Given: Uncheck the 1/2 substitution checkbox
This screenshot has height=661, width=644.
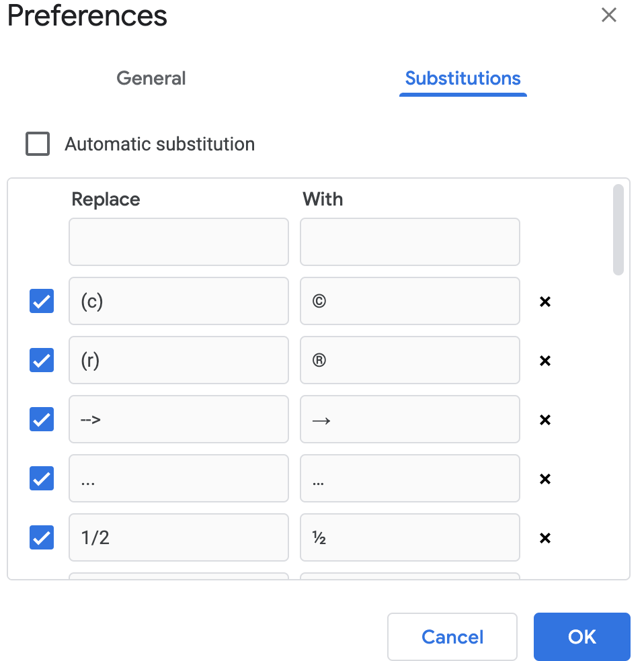Looking at the screenshot, I should point(42,537).
